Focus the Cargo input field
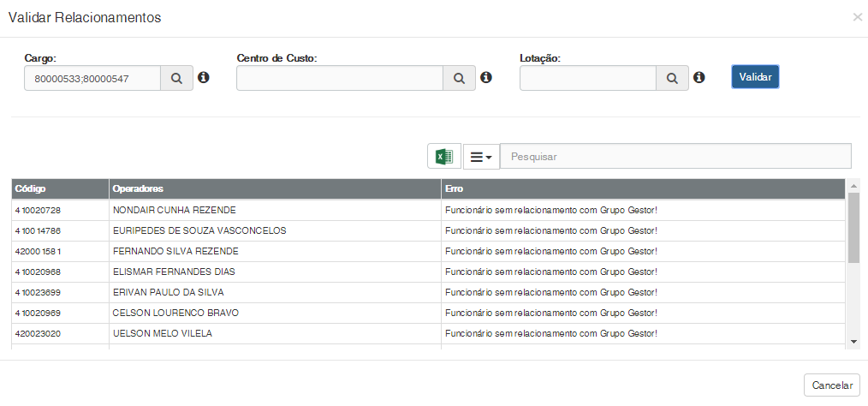The height and width of the screenshot is (406, 868). [92, 78]
